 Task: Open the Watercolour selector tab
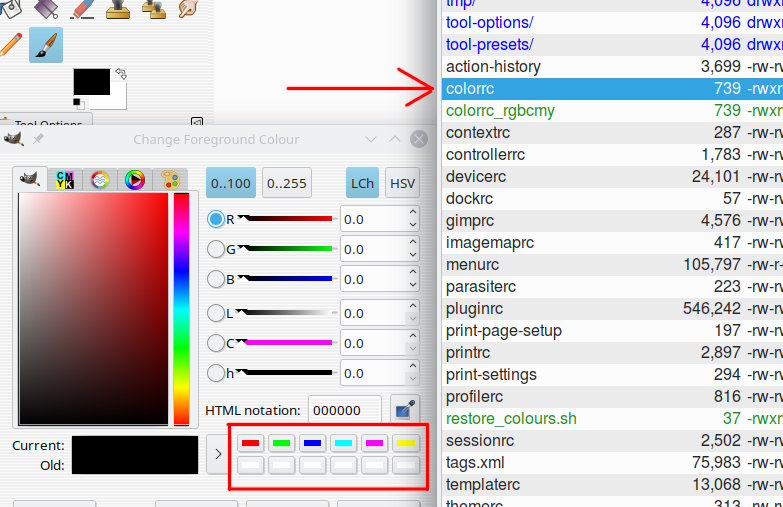coord(100,180)
